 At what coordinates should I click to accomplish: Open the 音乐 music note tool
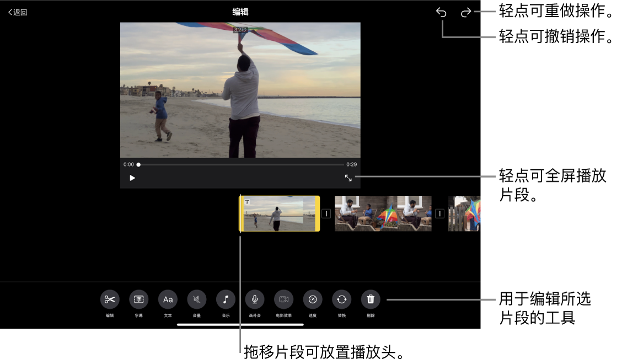click(226, 299)
